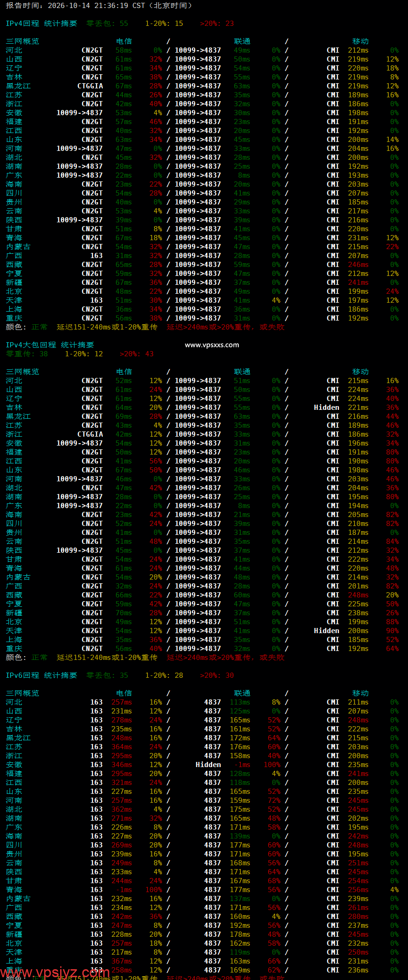The height and width of the screenshot is (980, 408).
Task: Click the 4% mobile loss in IPv6 青海 row
Action: coord(394,890)
